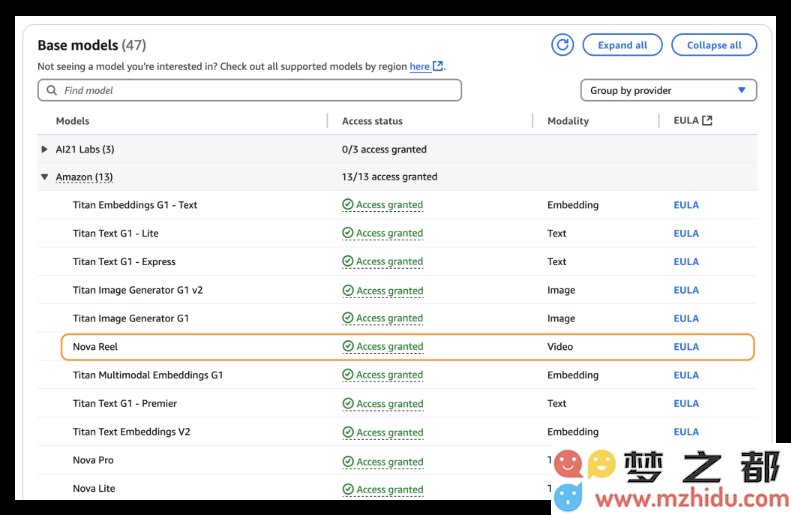Open the Group by provider dropdown
The image size is (791, 515).
(x=668, y=90)
